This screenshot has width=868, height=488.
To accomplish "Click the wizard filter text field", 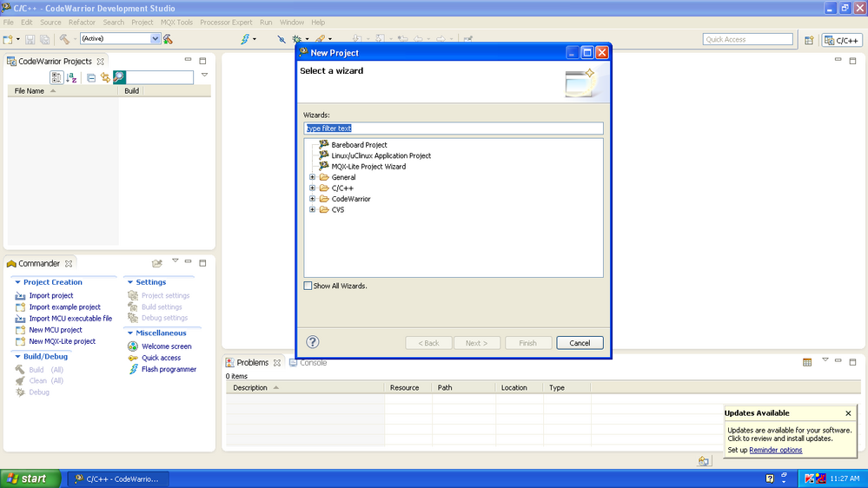I will 454,129.
